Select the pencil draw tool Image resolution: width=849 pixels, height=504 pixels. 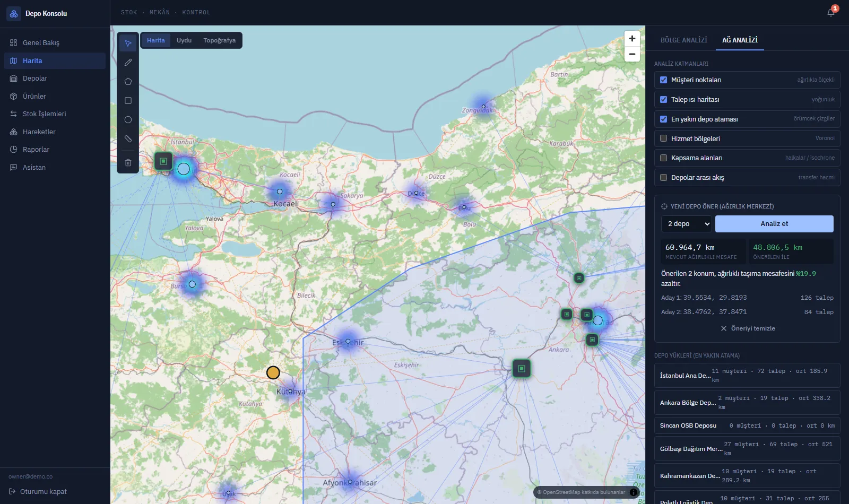128,63
